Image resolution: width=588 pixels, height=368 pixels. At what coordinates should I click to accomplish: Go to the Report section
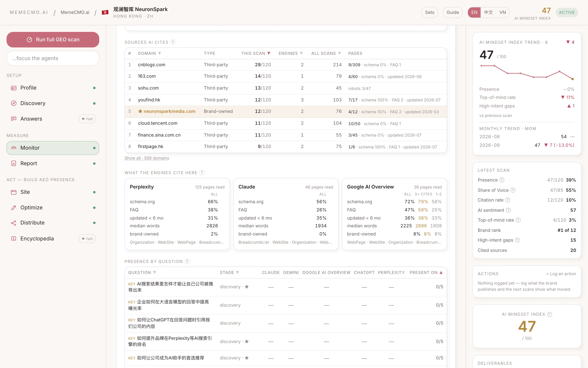point(53,163)
